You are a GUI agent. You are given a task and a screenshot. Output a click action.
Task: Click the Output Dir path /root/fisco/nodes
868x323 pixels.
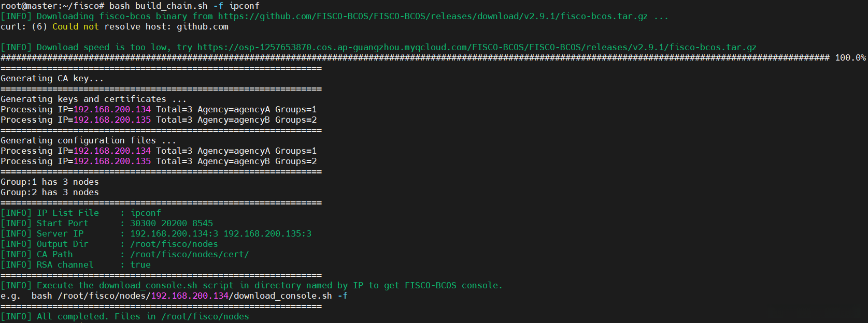(x=174, y=244)
